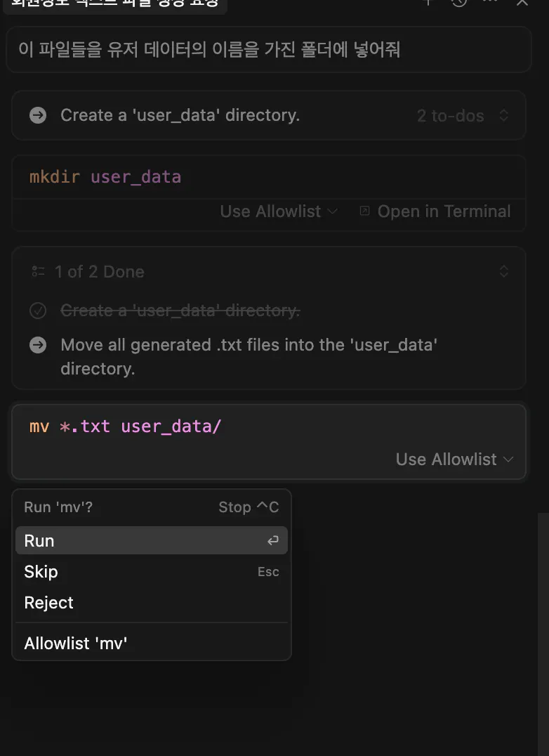The height and width of the screenshot is (756, 549).
Task: Open the Use Allowlist dropdown under mkdir command
Action: pyautogui.click(x=279, y=211)
